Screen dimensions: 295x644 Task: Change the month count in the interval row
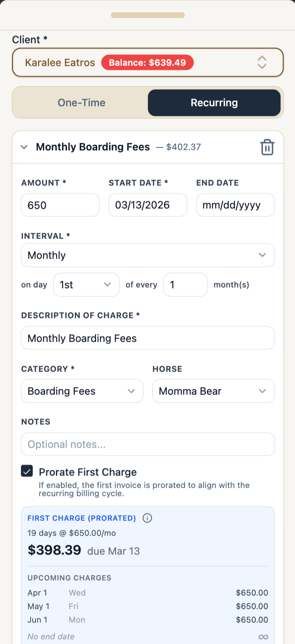click(185, 284)
